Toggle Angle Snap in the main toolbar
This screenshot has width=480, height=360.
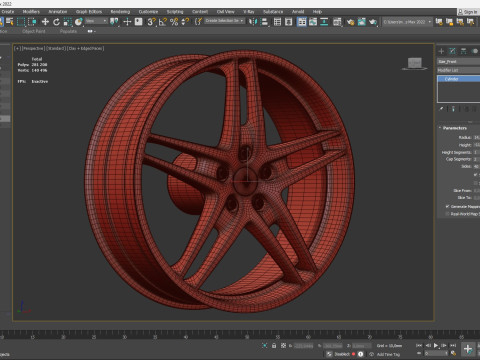click(163, 22)
